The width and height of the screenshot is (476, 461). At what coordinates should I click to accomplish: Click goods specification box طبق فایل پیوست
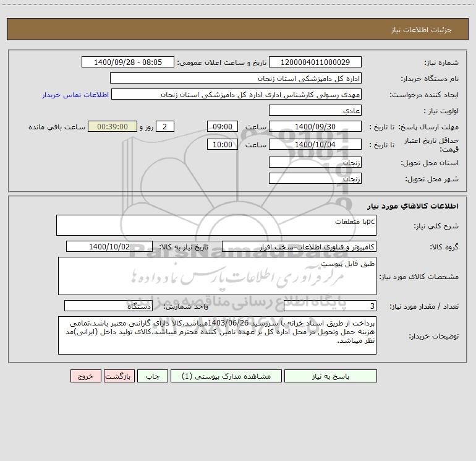[x=217, y=276]
